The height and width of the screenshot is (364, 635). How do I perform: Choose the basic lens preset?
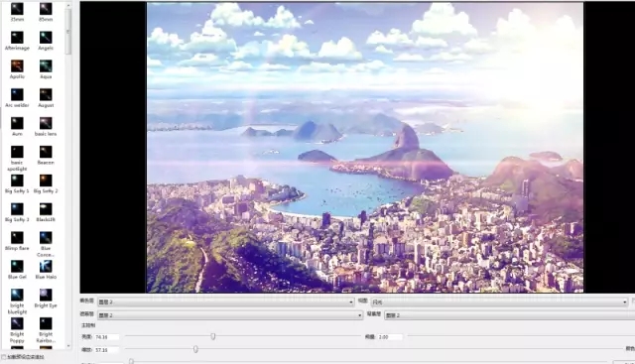pos(46,127)
